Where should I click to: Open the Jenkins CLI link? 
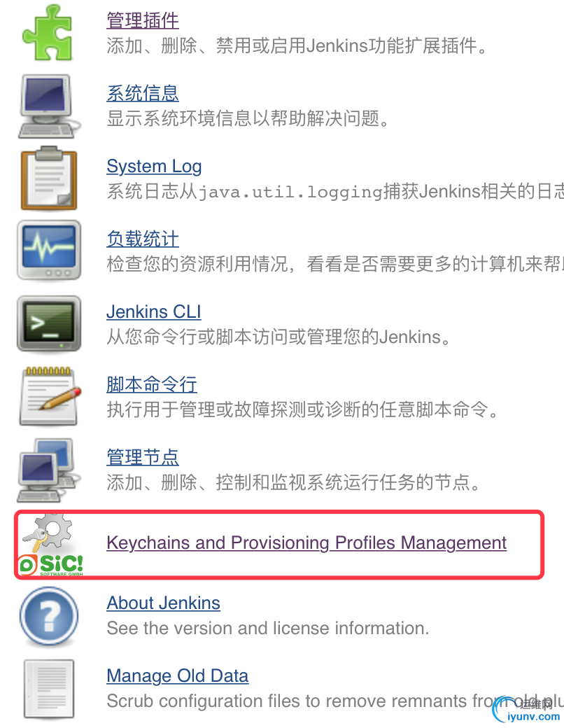(154, 311)
